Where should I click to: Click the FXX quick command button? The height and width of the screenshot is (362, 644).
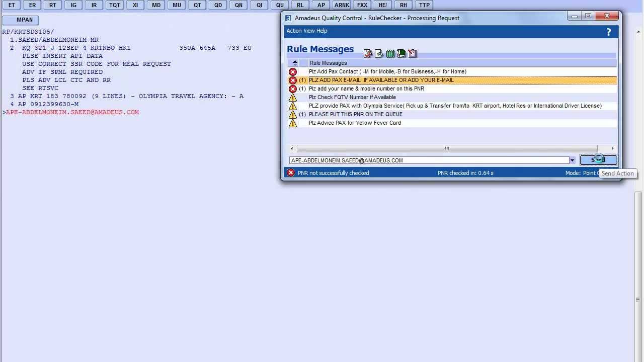pyautogui.click(x=362, y=5)
